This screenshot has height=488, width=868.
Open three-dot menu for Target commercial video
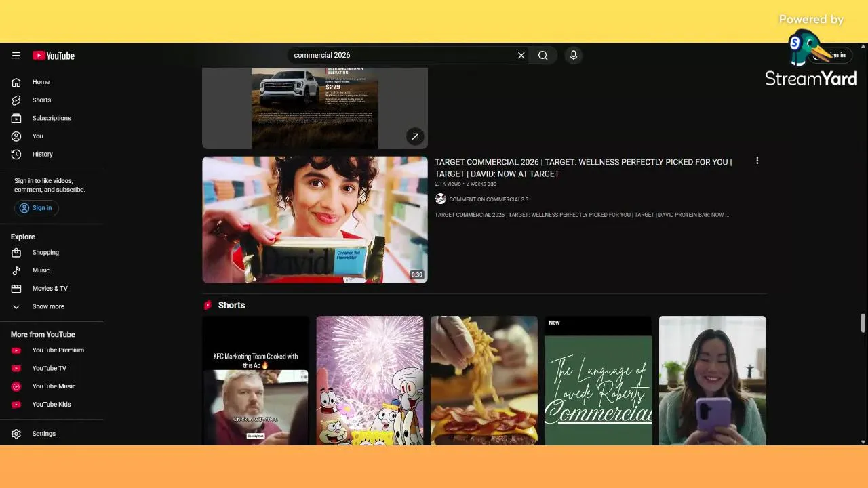point(757,161)
